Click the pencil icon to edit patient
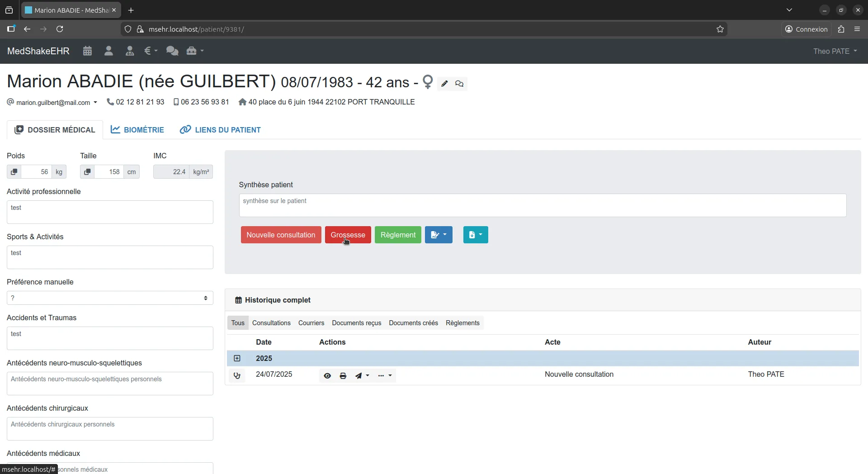This screenshot has height=474, width=868. pyautogui.click(x=444, y=84)
